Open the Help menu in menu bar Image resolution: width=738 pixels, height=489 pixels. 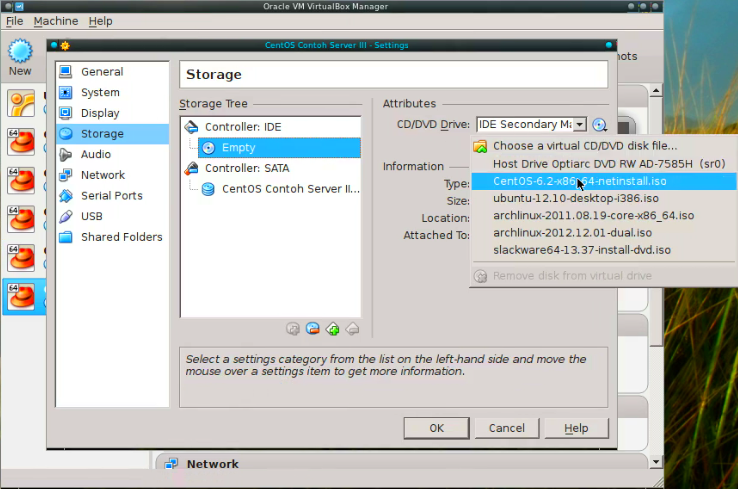click(x=100, y=21)
